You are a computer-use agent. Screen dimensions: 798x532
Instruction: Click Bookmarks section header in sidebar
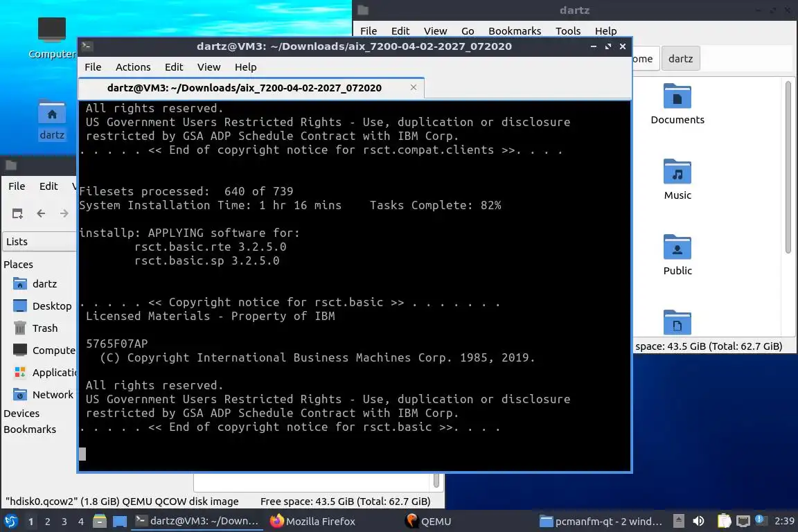(30, 429)
